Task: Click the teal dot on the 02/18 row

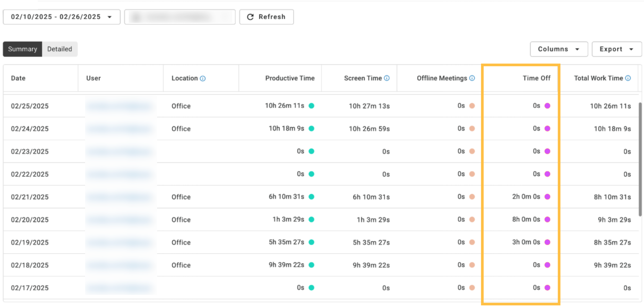Action: tap(311, 265)
